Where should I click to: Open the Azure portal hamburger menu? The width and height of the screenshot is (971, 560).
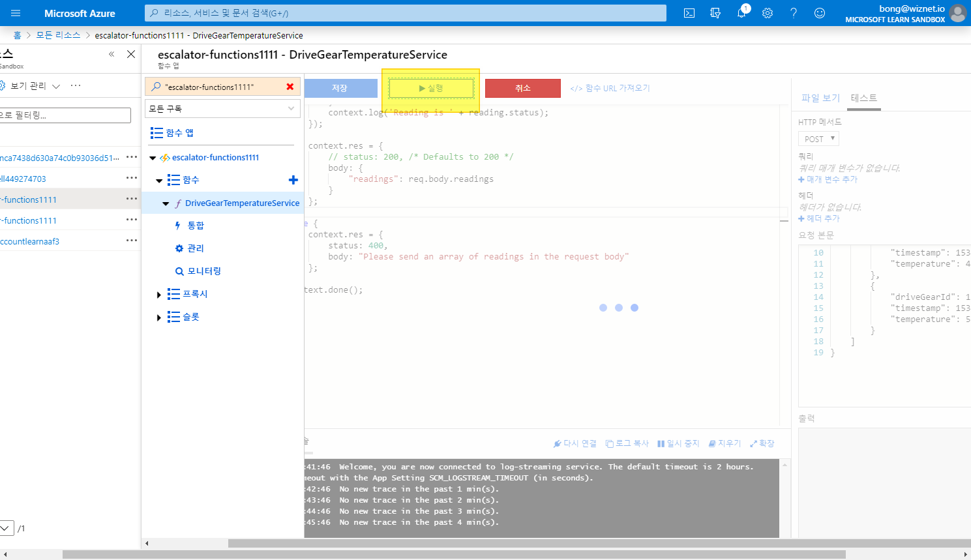16,13
